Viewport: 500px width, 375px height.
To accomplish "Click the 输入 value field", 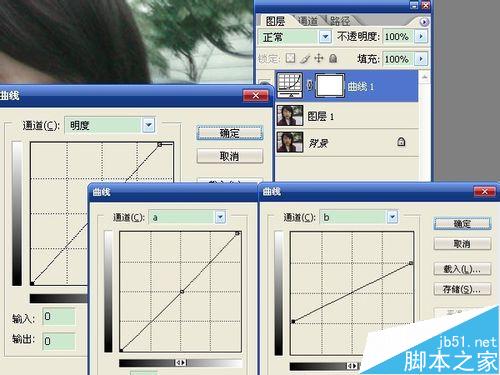I will [59, 316].
